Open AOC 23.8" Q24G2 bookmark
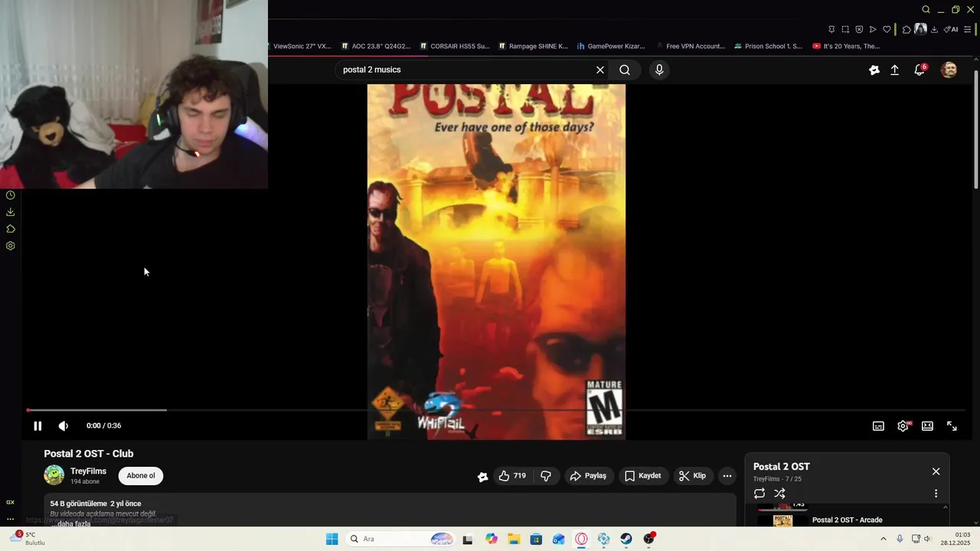 pos(376,46)
